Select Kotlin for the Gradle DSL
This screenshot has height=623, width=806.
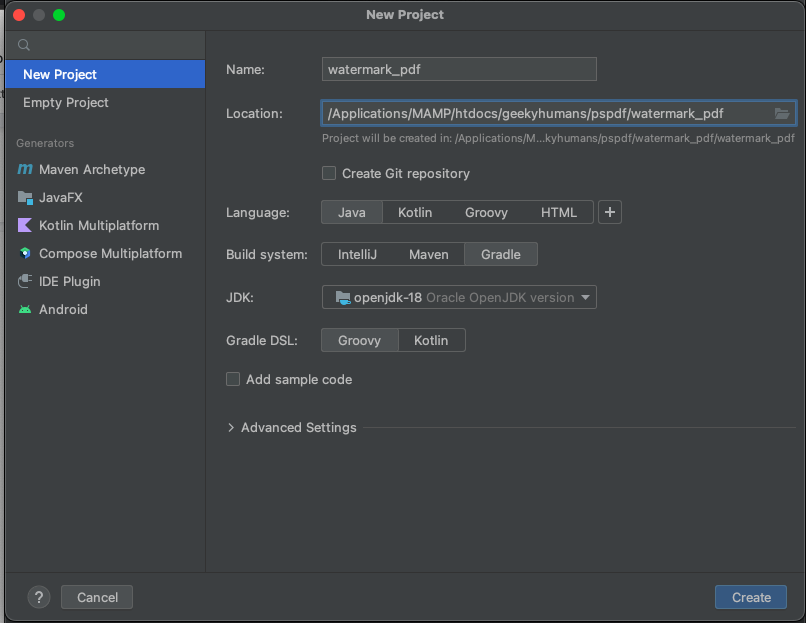tap(431, 340)
